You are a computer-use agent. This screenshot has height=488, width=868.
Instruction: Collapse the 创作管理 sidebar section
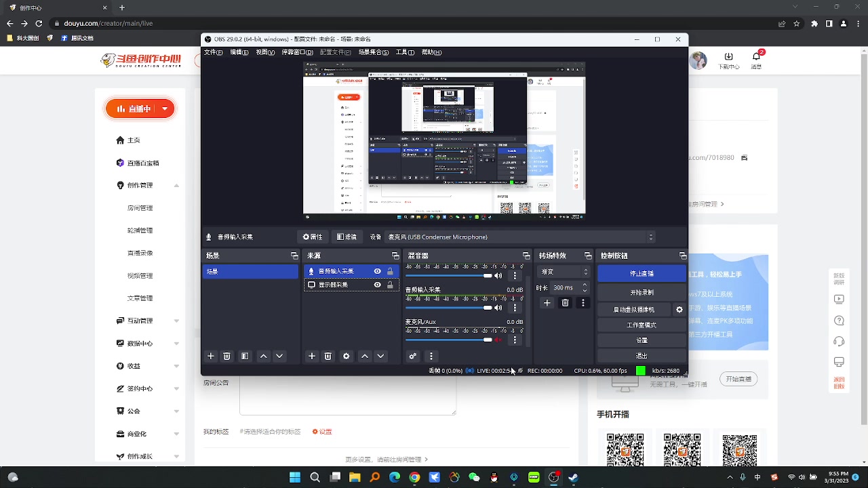click(176, 185)
